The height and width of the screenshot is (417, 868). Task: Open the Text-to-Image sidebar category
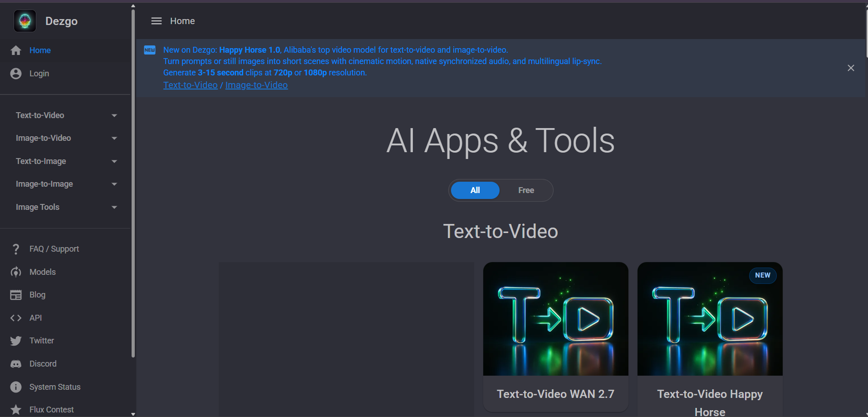pyautogui.click(x=41, y=161)
